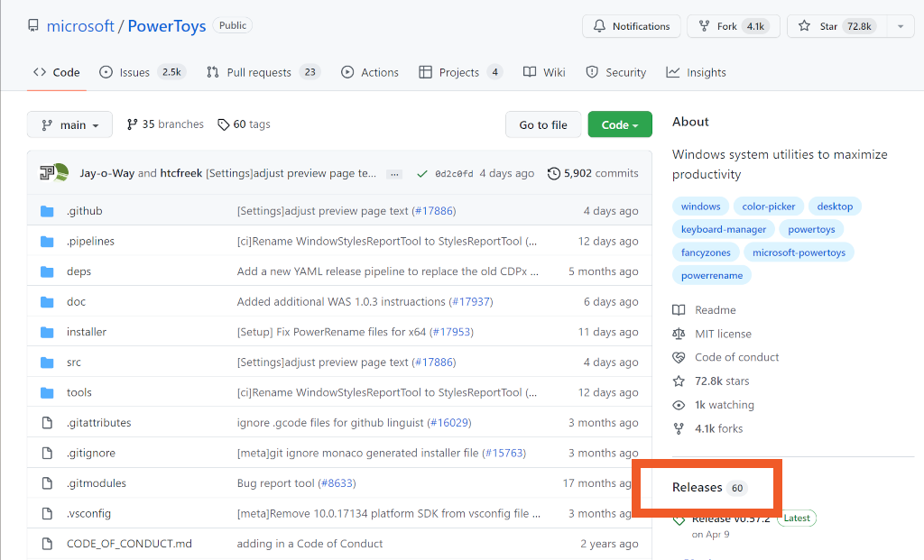Open the Releases section heading
Screen dimensions: 924x560
[x=698, y=488]
